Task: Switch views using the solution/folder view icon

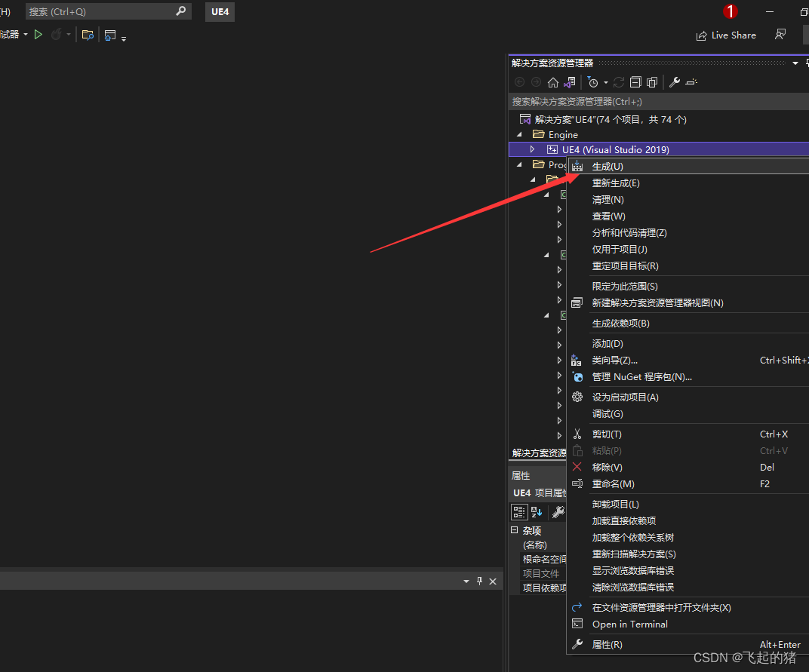Action: point(570,82)
